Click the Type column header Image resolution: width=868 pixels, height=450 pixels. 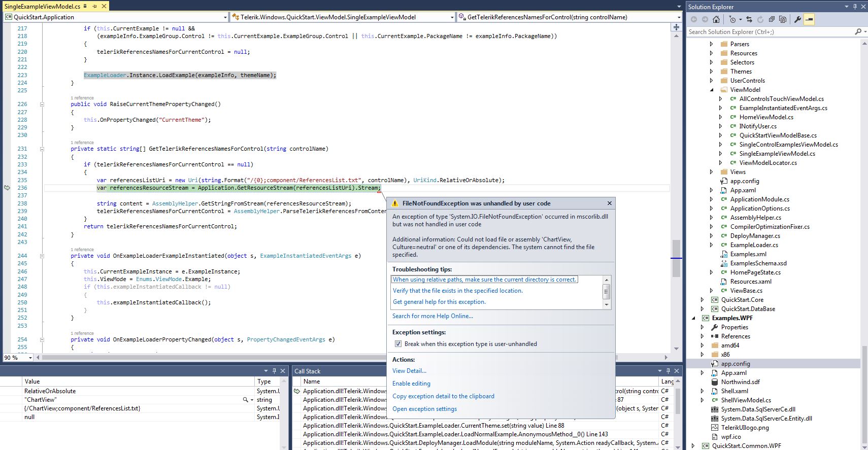click(267, 382)
